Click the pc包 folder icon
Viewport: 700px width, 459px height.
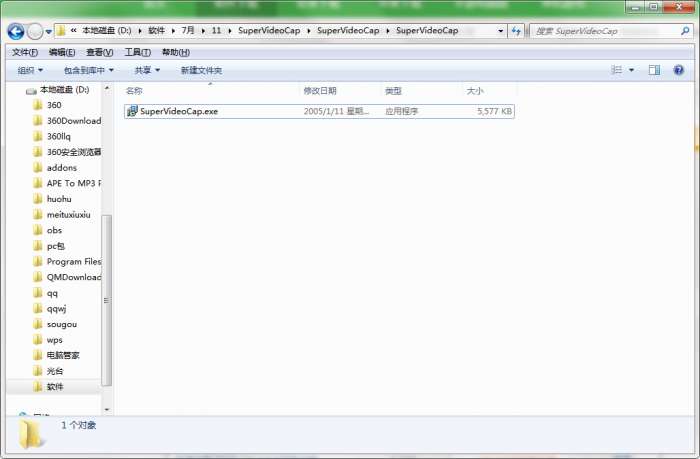[38, 246]
